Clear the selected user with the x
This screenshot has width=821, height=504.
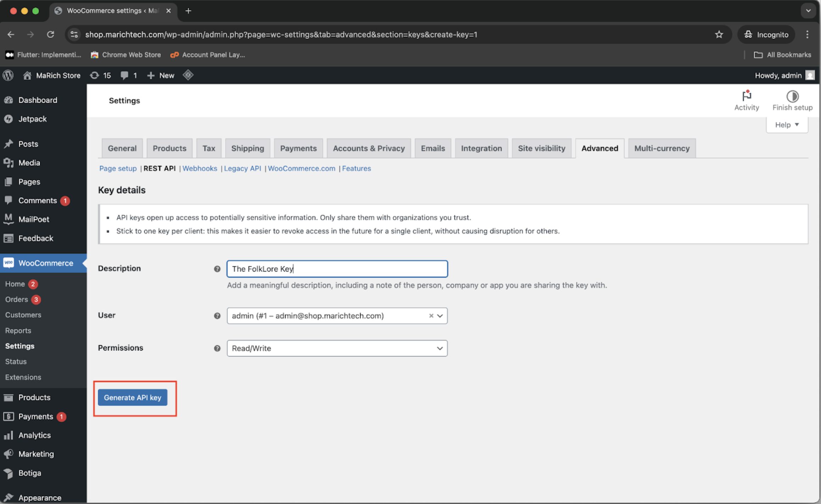click(431, 316)
